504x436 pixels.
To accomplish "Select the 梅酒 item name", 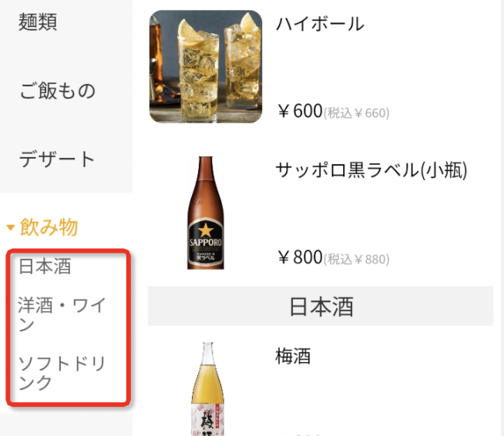I will [293, 356].
